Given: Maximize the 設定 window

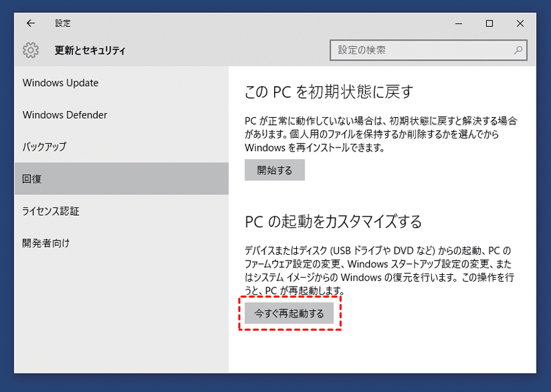Looking at the screenshot, I should click(x=489, y=23).
